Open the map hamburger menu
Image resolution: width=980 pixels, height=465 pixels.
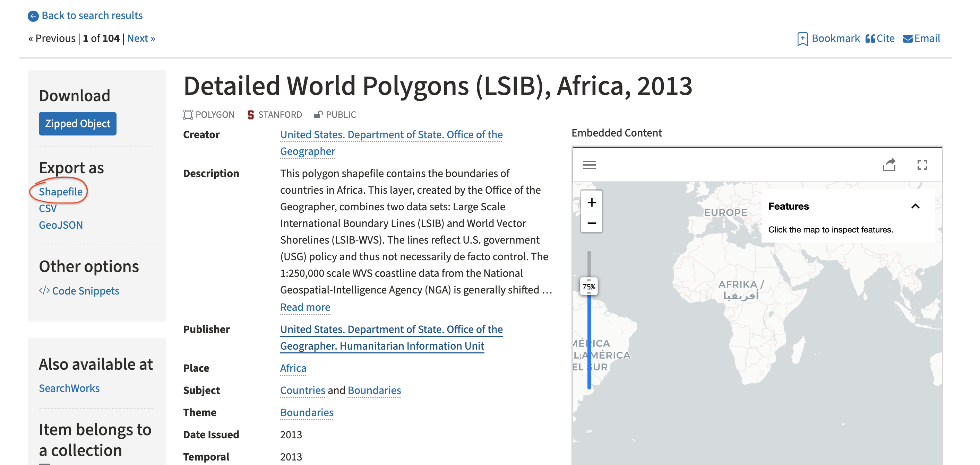(589, 165)
